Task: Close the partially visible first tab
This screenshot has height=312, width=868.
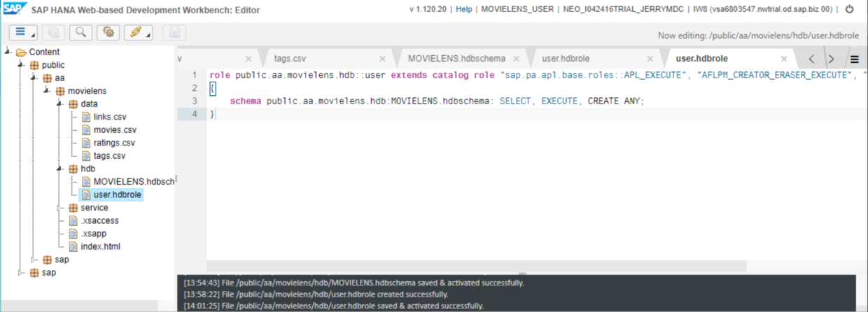Action: pyautogui.click(x=248, y=59)
